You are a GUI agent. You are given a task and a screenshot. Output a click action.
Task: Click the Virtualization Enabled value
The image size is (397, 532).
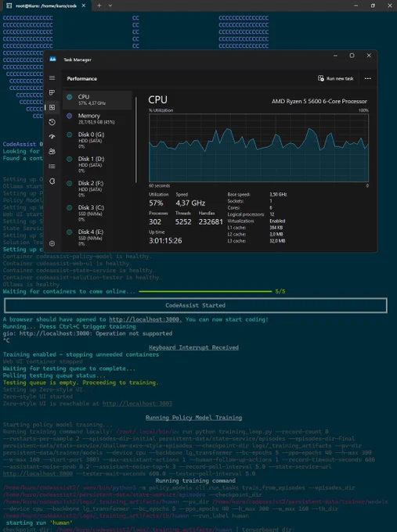point(277,221)
